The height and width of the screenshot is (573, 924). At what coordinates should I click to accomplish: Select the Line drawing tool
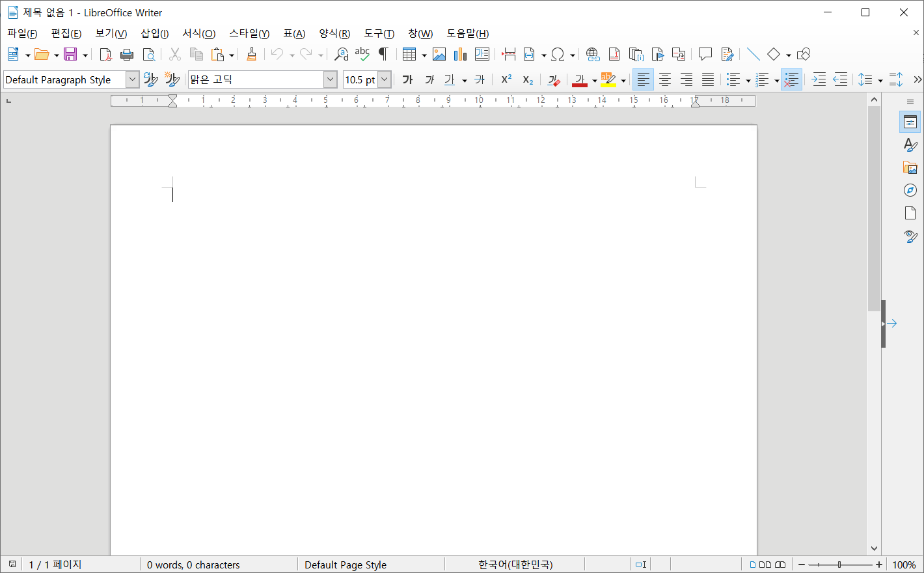(x=754, y=55)
